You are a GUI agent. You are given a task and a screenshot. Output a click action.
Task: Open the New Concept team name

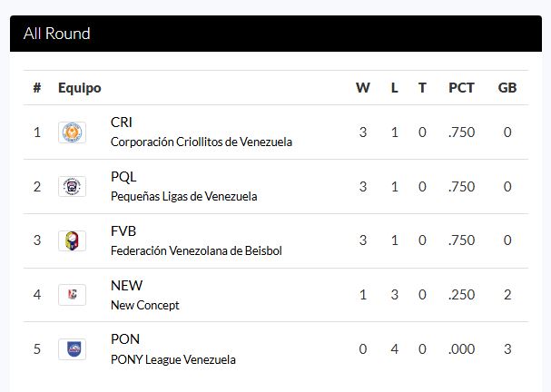(144, 305)
